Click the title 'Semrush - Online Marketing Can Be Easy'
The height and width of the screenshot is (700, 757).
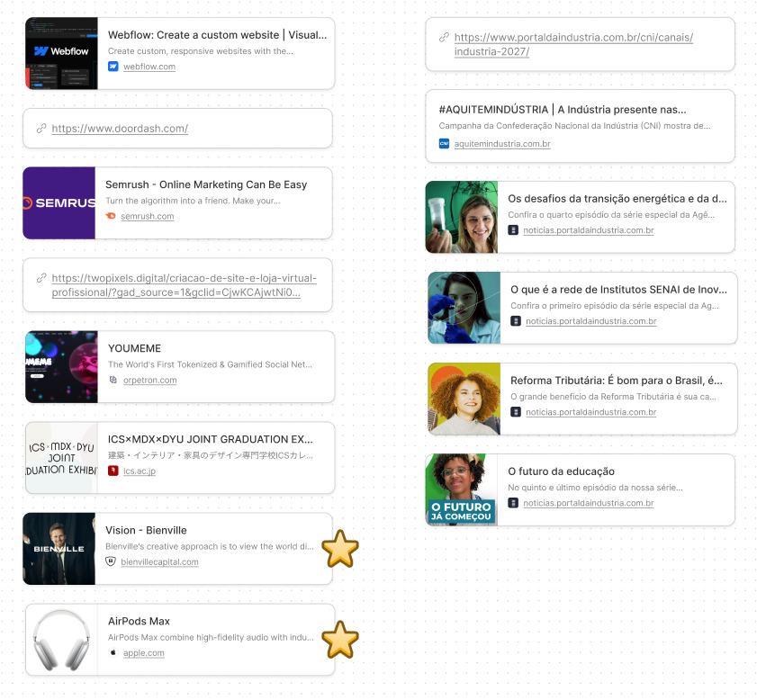206,184
